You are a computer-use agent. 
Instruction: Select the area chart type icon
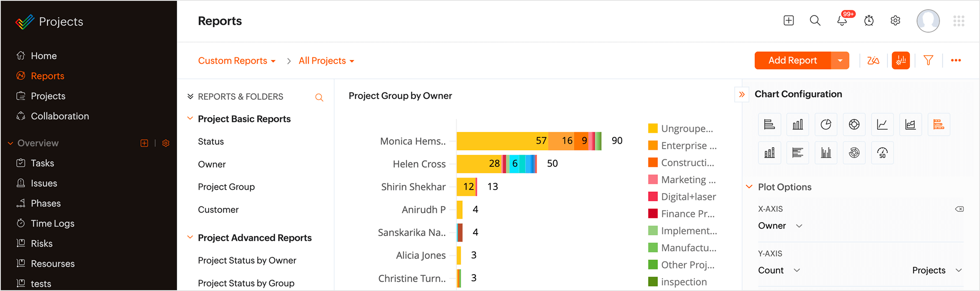910,125
